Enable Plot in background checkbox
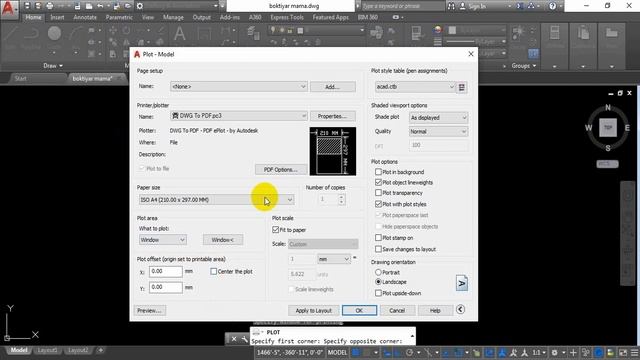Image resolution: width=640 pixels, height=360 pixels. pyautogui.click(x=378, y=172)
